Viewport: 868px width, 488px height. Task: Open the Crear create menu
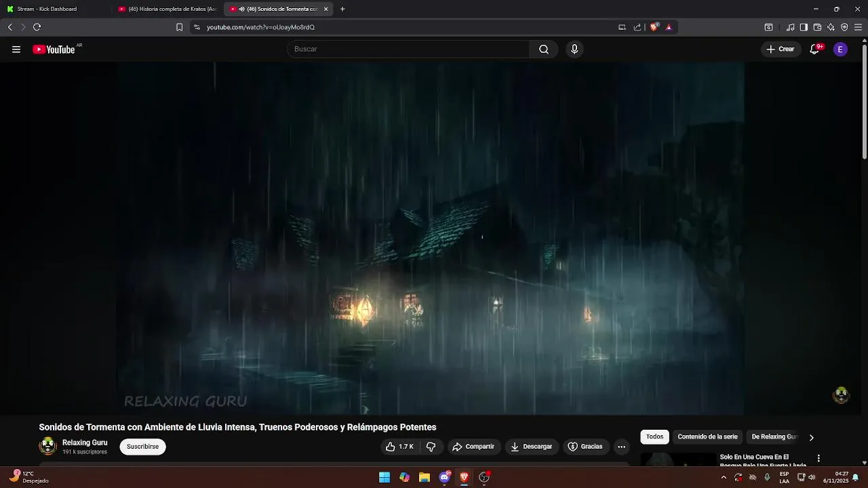[781, 49]
